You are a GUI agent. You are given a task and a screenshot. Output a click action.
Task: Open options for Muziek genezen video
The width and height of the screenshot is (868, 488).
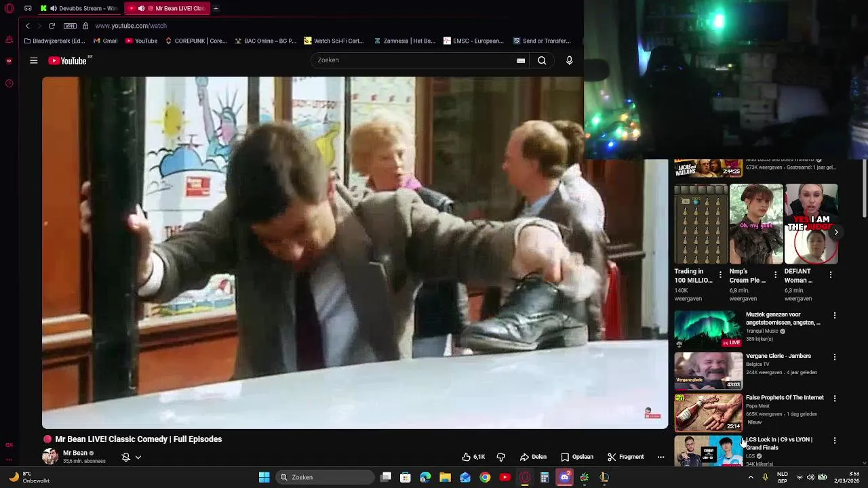pyautogui.click(x=835, y=315)
